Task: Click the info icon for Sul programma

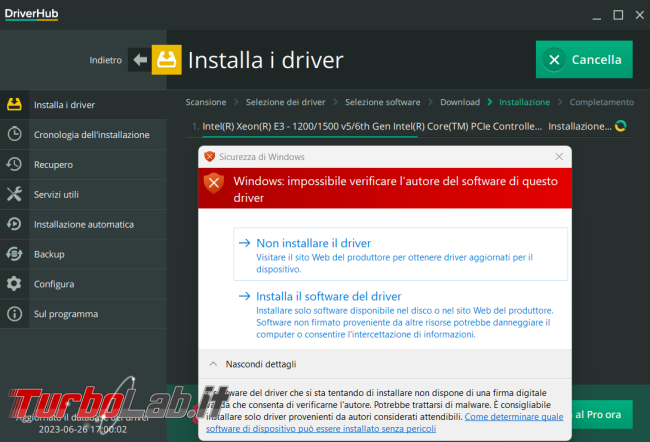Action: click(14, 313)
